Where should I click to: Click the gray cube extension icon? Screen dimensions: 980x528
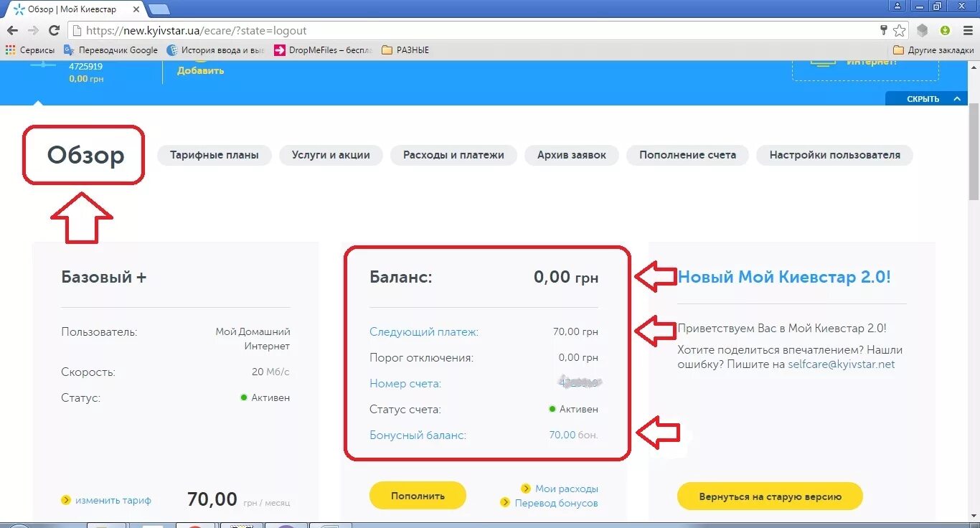click(x=922, y=31)
